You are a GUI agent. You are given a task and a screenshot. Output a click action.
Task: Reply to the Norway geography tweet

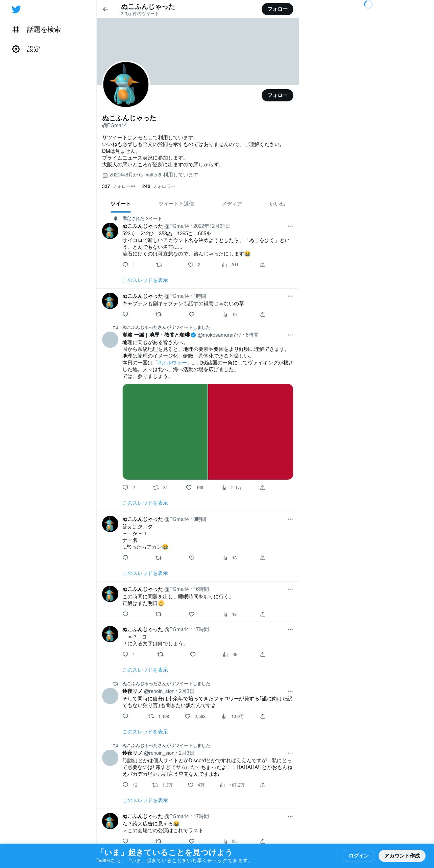(x=125, y=487)
